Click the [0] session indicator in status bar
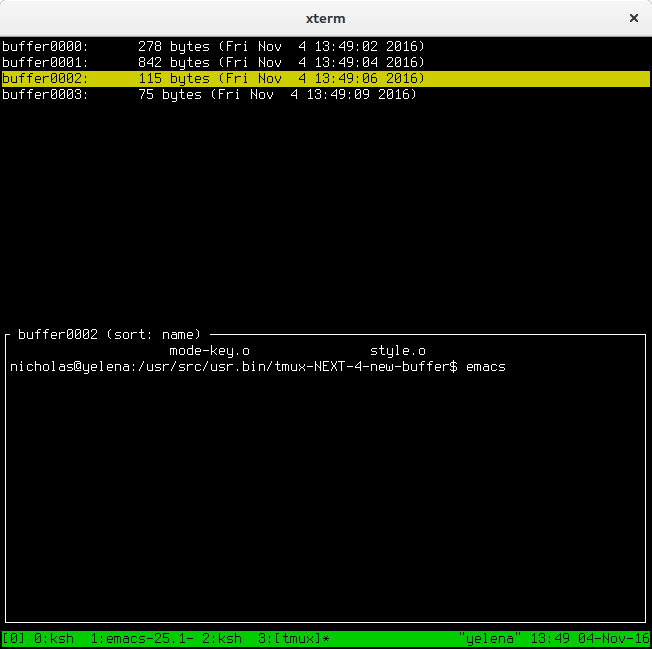 click(x=14, y=639)
